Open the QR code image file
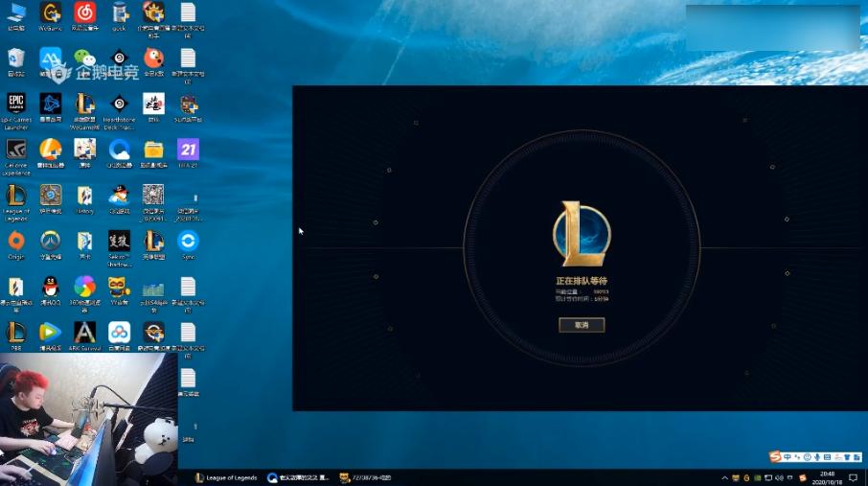This screenshot has width=868, height=486. click(x=153, y=202)
